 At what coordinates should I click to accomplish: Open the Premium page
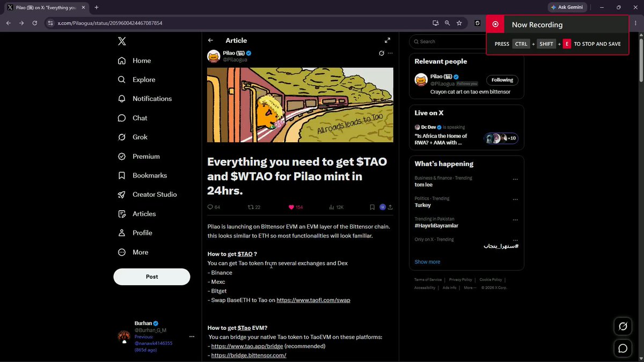(x=139, y=157)
